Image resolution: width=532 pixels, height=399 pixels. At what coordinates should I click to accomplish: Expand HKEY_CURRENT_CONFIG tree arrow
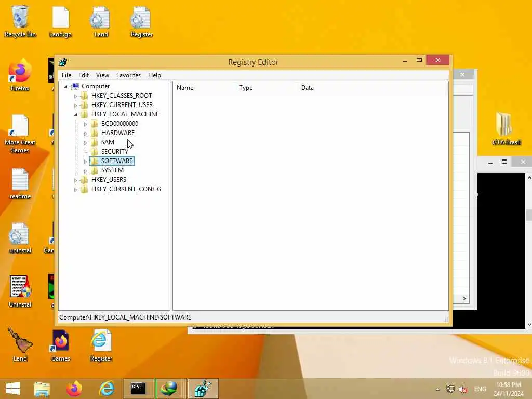75,190
